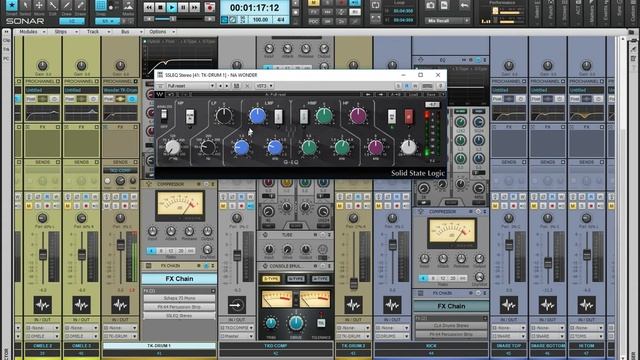Select the Draw tool in the toolbar
This screenshot has height=360, width=640.
(67, 6)
